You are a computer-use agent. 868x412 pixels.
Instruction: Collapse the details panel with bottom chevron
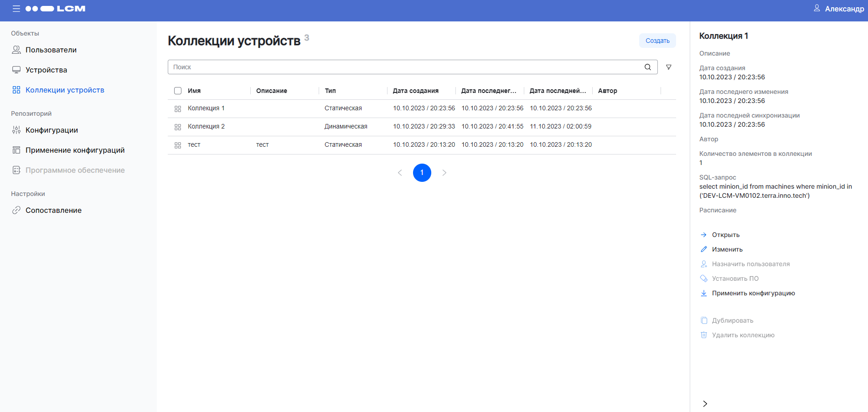[x=705, y=404]
